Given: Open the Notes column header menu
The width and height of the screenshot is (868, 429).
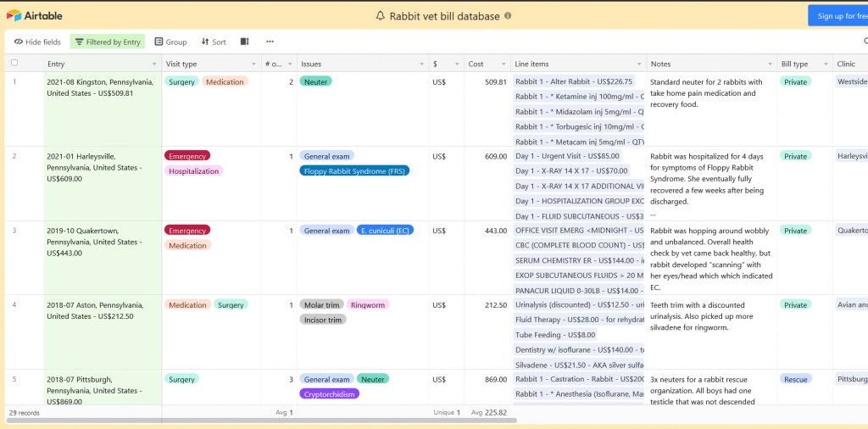Looking at the screenshot, I should click(769, 64).
